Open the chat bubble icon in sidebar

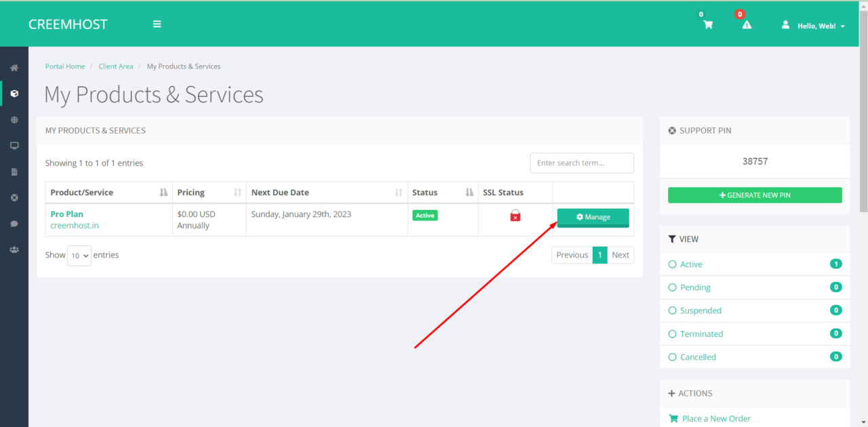(14, 224)
